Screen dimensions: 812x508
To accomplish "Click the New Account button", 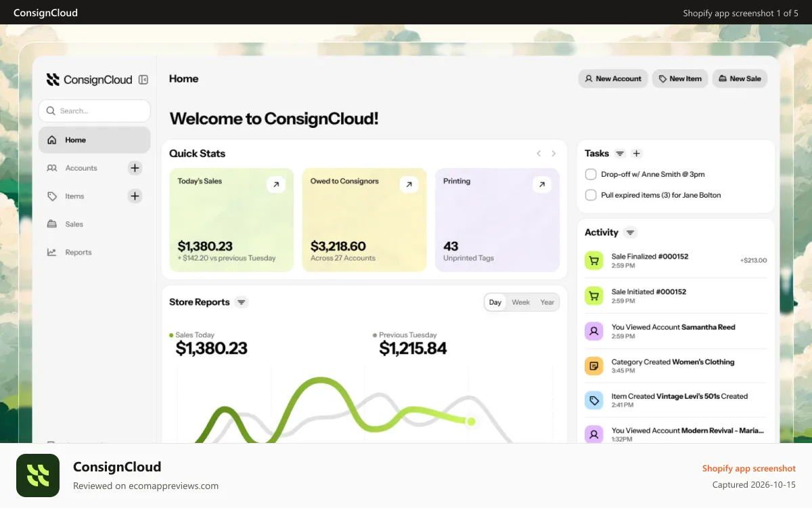I will [x=613, y=79].
